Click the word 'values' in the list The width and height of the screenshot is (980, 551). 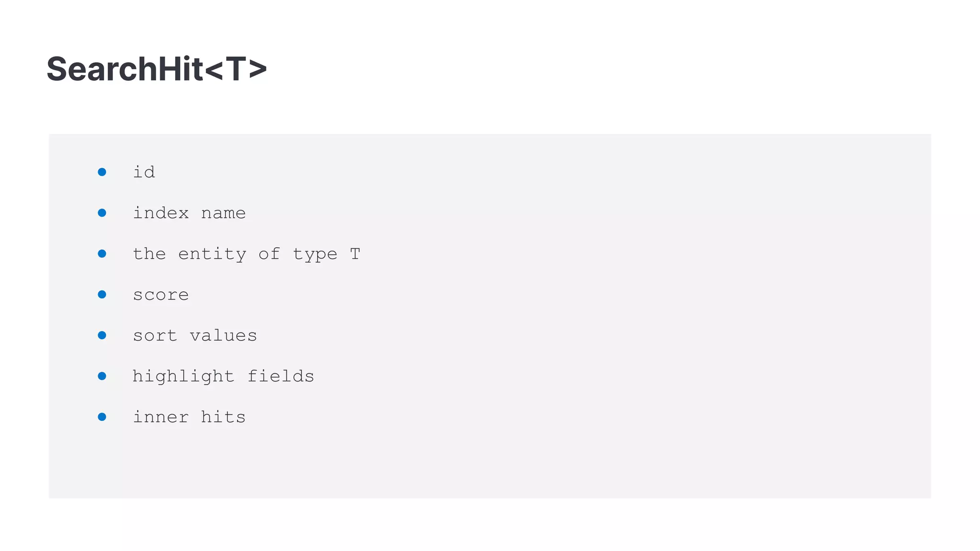click(223, 335)
